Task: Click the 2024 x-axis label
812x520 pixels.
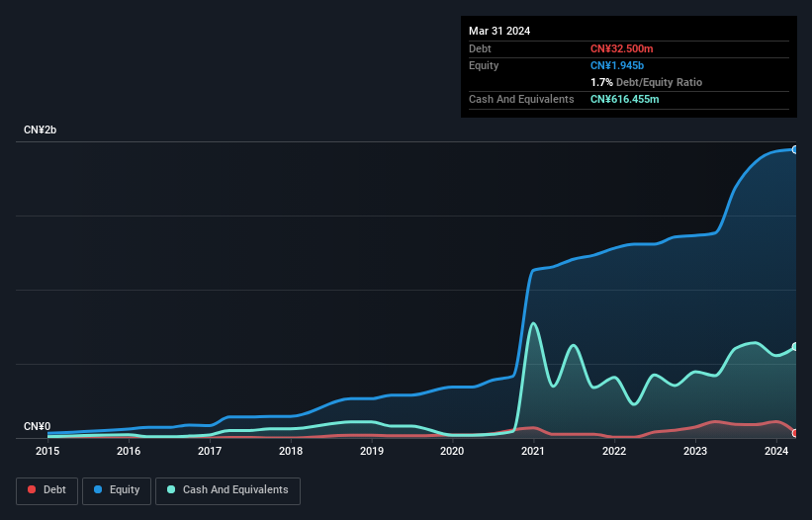Action: 776,451
